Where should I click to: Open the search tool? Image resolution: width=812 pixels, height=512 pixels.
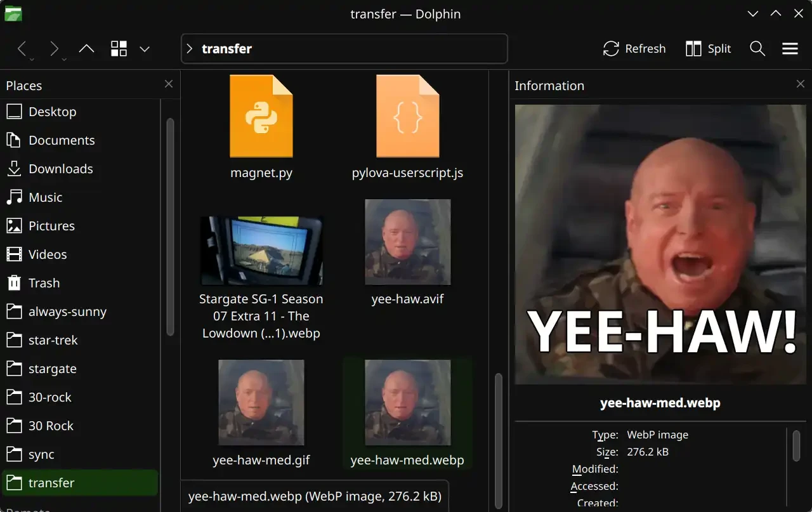pyautogui.click(x=757, y=49)
